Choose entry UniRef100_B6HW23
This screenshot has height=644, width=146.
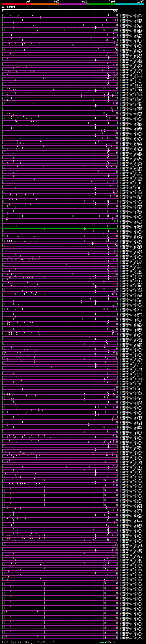pyautogui.click(x=131, y=100)
